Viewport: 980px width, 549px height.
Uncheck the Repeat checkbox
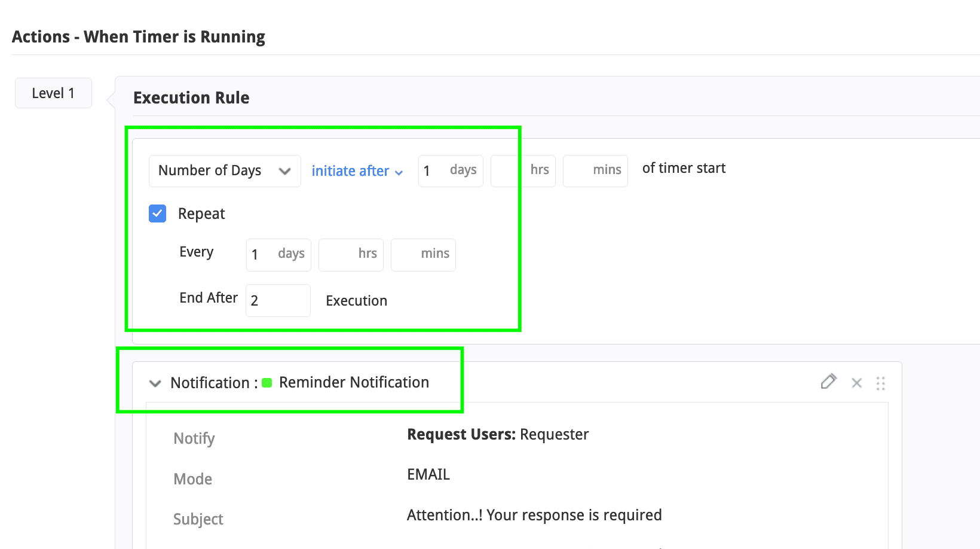(x=157, y=213)
